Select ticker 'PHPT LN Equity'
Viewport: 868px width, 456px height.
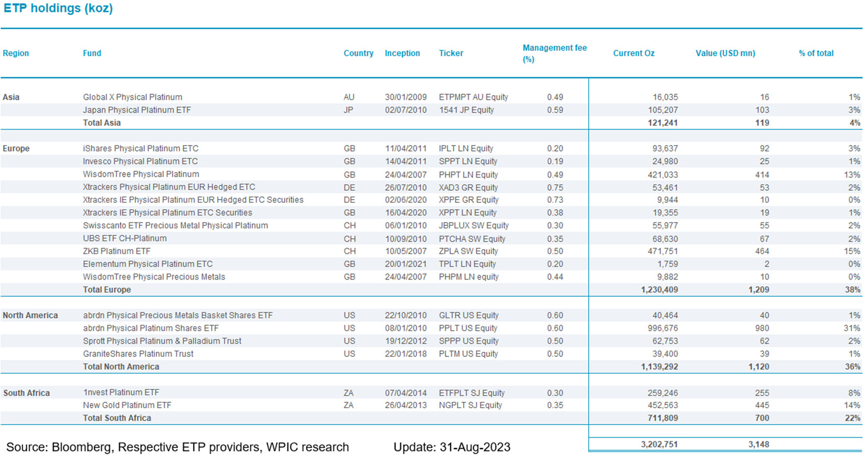point(468,174)
